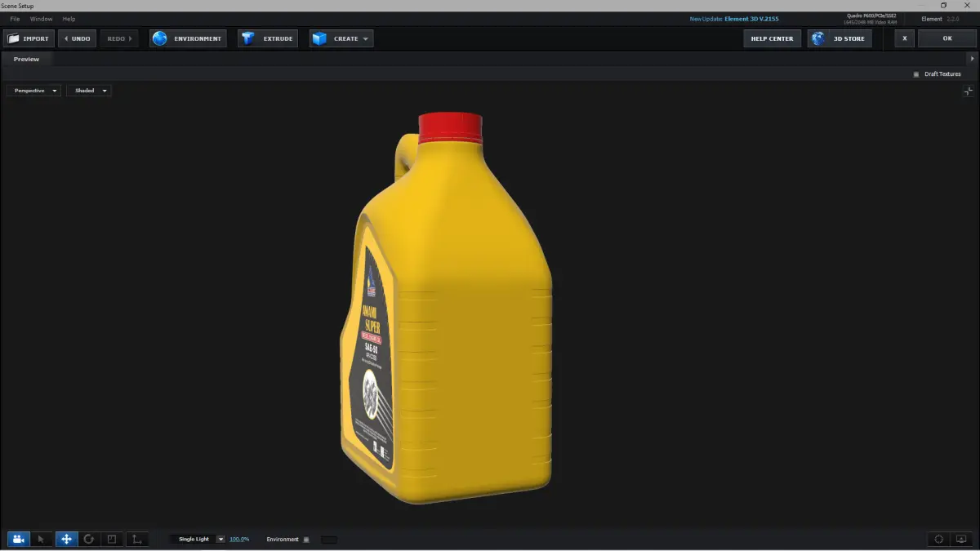This screenshot has width=980, height=551.
Task: Open the Environment settings button
Action: [188, 38]
